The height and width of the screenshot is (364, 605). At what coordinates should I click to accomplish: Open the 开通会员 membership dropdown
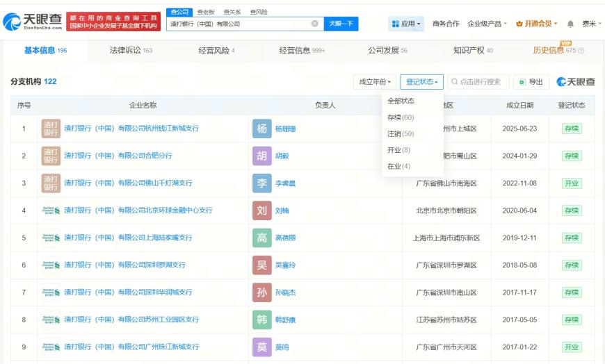point(537,24)
